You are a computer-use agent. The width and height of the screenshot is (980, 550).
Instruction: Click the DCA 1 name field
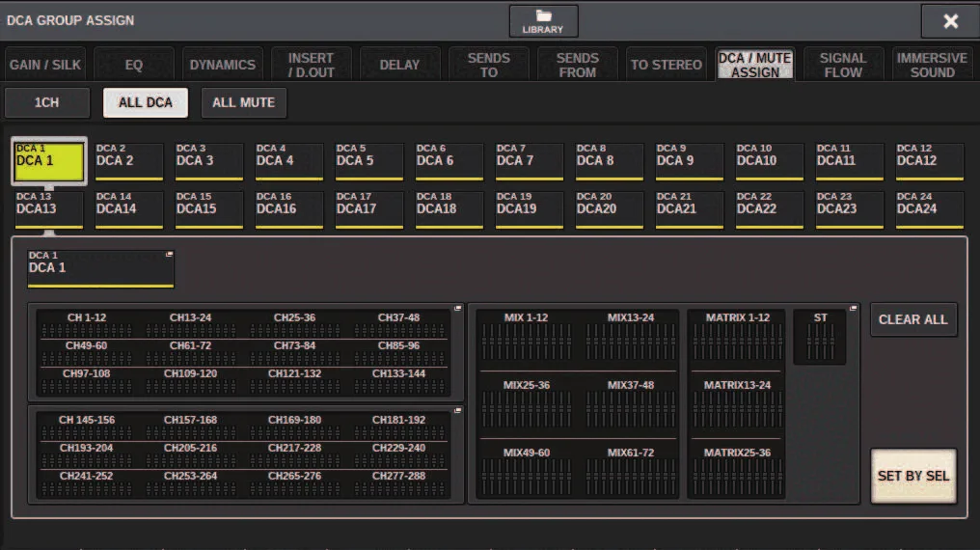[100, 269]
